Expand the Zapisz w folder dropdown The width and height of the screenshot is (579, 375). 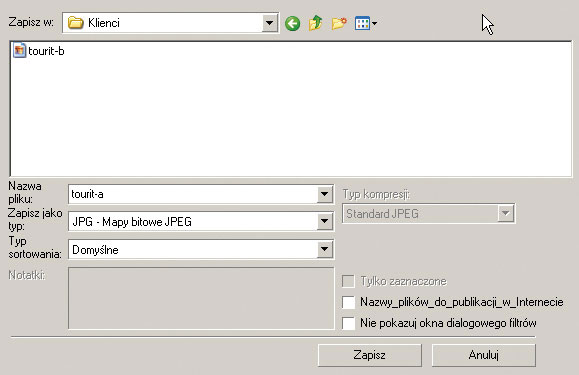[x=270, y=23]
